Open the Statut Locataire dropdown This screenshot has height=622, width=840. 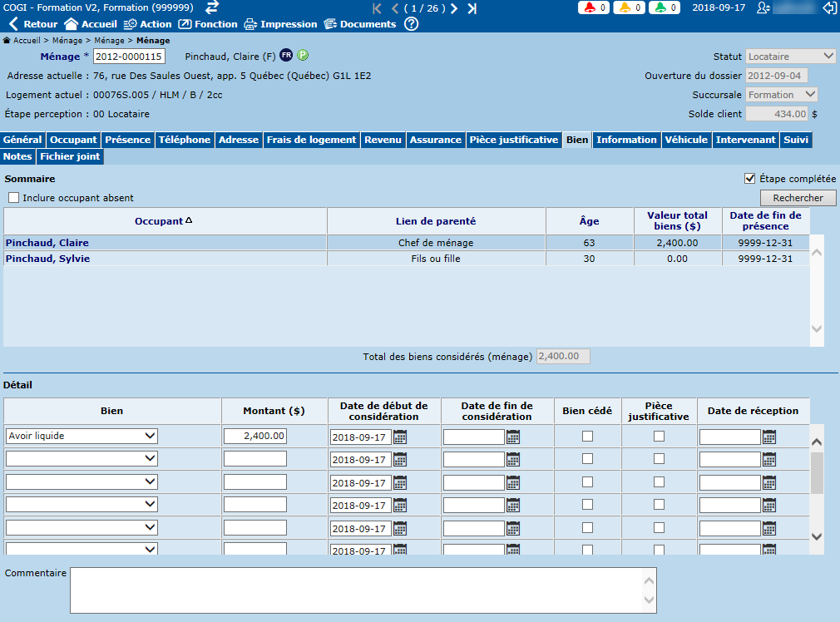point(790,57)
